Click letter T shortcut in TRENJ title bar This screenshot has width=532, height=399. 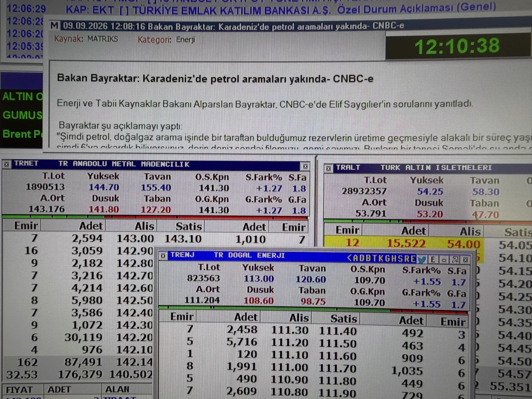pos(375,259)
